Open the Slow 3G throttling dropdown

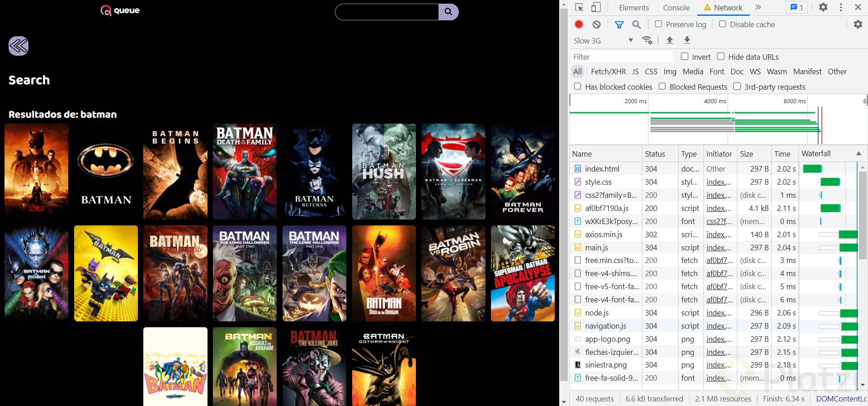[x=604, y=41]
